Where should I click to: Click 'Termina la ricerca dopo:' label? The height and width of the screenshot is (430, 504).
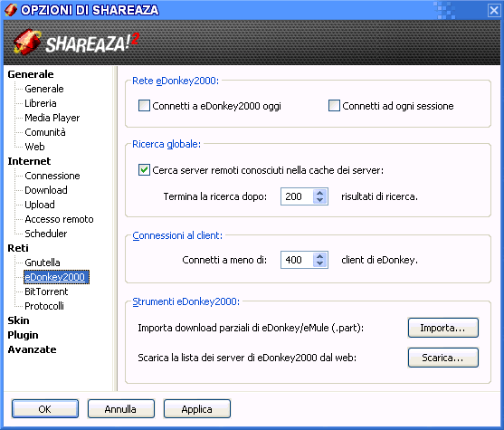tap(215, 196)
